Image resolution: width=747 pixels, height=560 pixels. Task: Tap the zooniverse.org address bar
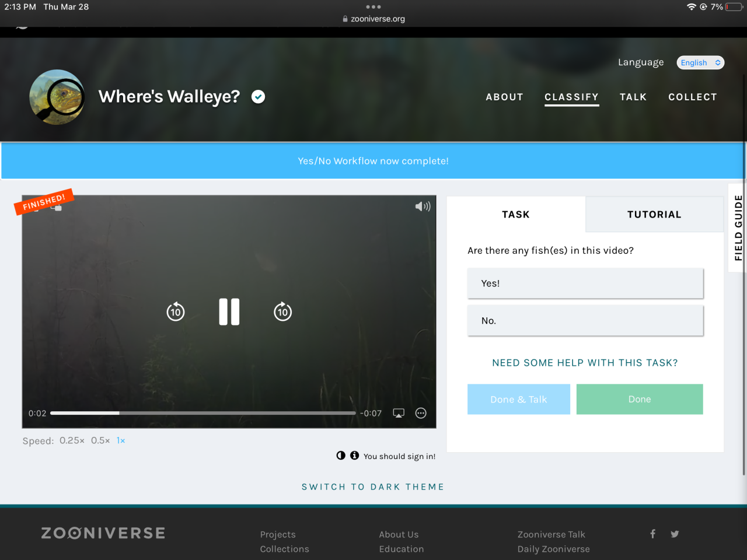click(x=373, y=19)
